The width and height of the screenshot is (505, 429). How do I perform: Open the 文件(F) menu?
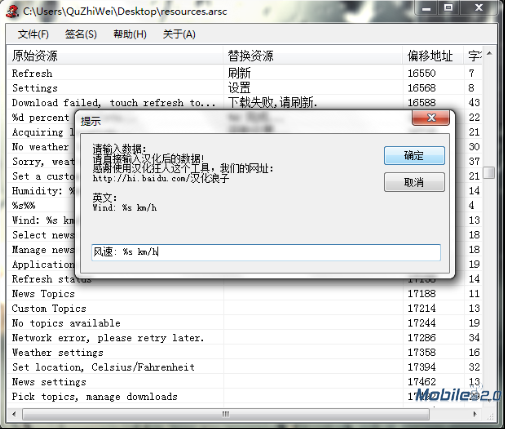(33, 34)
